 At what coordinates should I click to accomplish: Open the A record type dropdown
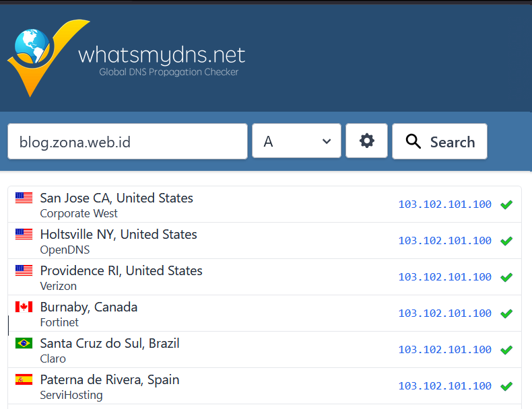tap(296, 141)
